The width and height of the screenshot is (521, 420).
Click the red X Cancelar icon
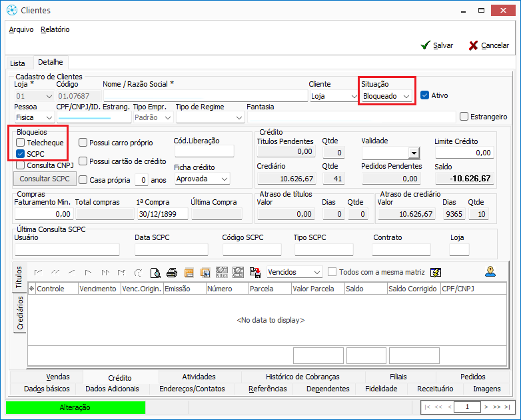click(x=474, y=45)
